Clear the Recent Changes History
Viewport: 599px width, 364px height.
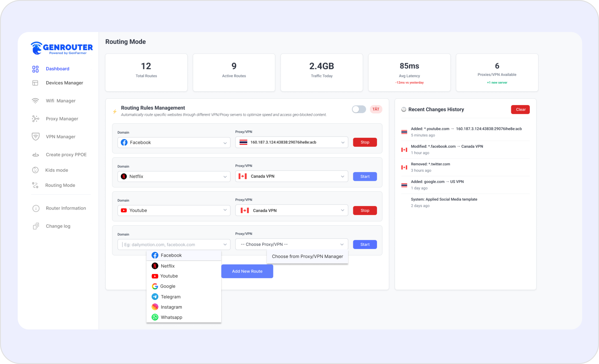coord(520,109)
